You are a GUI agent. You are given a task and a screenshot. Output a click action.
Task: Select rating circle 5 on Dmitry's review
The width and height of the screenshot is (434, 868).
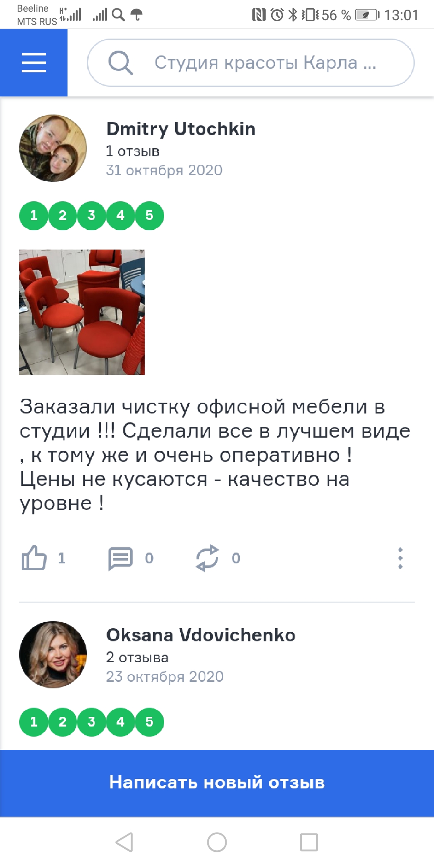coord(149,216)
